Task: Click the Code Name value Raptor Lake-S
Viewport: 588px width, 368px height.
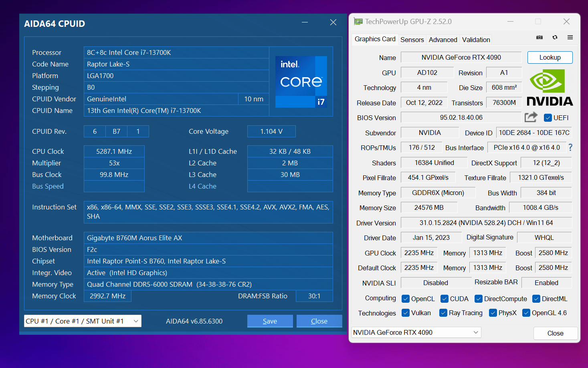Action: [x=176, y=64]
